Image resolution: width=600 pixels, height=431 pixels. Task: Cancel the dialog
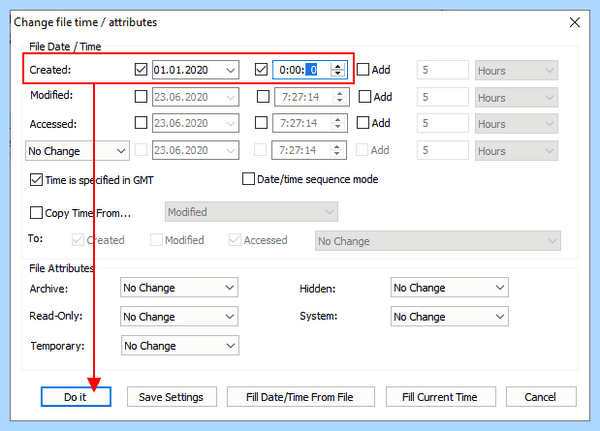point(541,397)
